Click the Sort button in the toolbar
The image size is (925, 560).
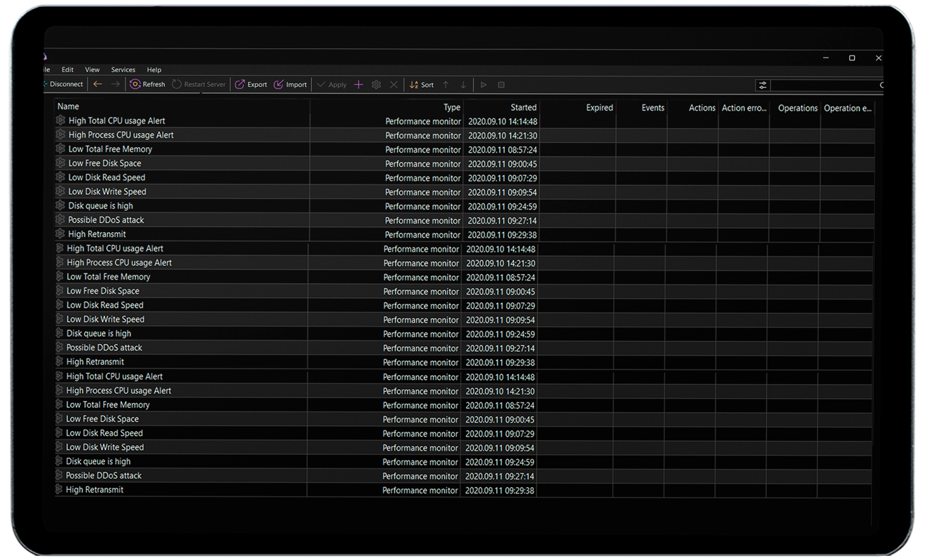click(x=421, y=84)
